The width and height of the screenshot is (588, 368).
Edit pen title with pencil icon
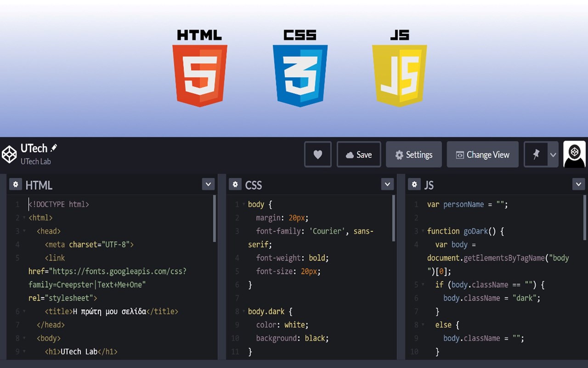pyautogui.click(x=54, y=148)
